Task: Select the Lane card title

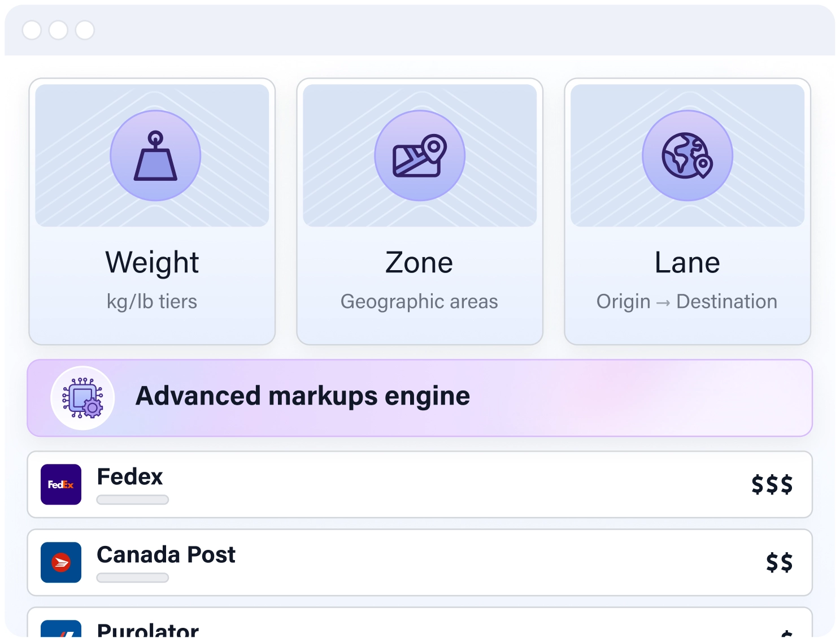Action: pos(687,263)
